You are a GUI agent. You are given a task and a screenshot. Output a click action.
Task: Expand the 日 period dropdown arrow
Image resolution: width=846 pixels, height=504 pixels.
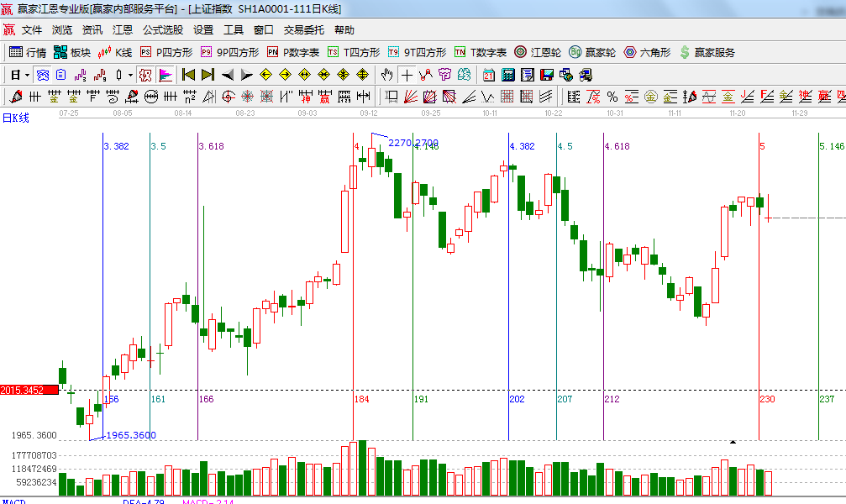[x=26, y=75]
